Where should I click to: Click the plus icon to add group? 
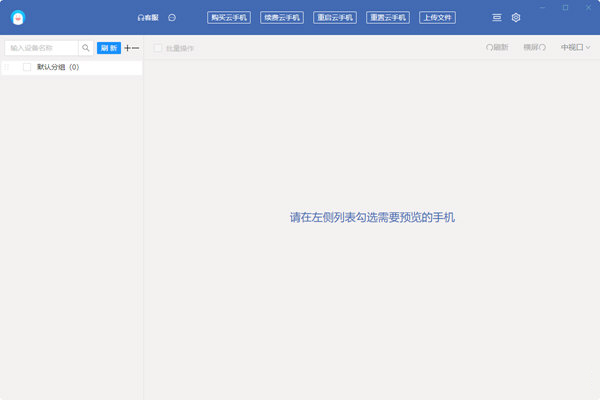(x=127, y=48)
